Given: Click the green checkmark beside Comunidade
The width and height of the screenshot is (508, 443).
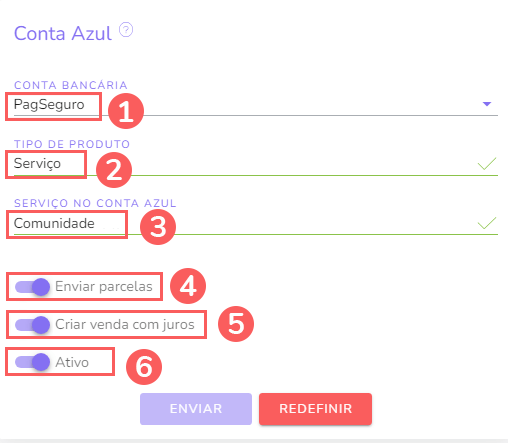Looking at the screenshot, I should 487,223.
